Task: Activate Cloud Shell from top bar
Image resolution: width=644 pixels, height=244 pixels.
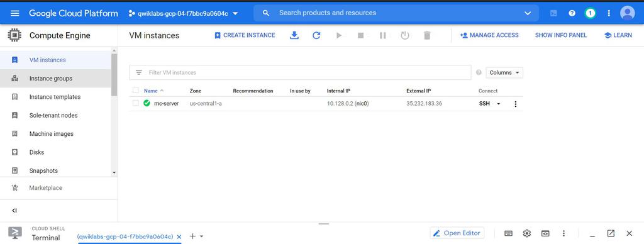Action: (553, 13)
